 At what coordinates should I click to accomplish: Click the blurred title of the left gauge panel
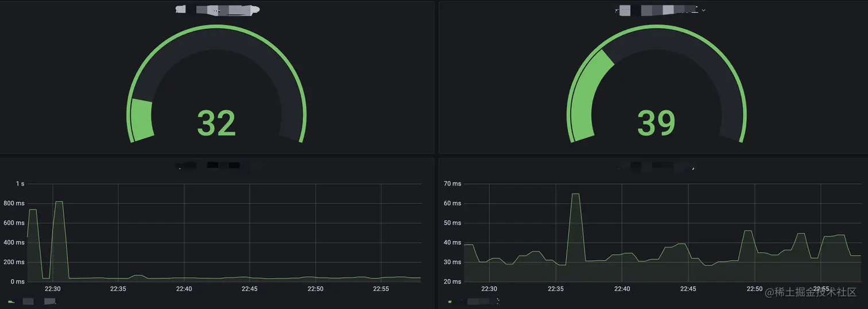click(x=217, y=9)
